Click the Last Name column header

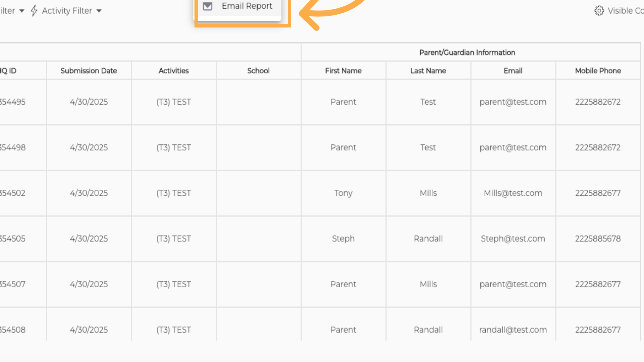[x=428, y=71]
